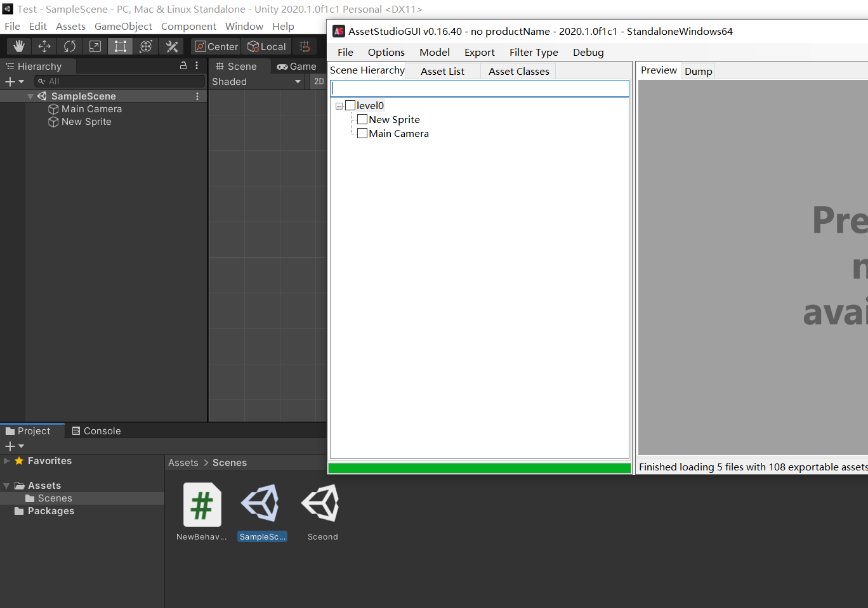Click Unity logo in title bar
868x608 pixels.
(x=8, y=9)
